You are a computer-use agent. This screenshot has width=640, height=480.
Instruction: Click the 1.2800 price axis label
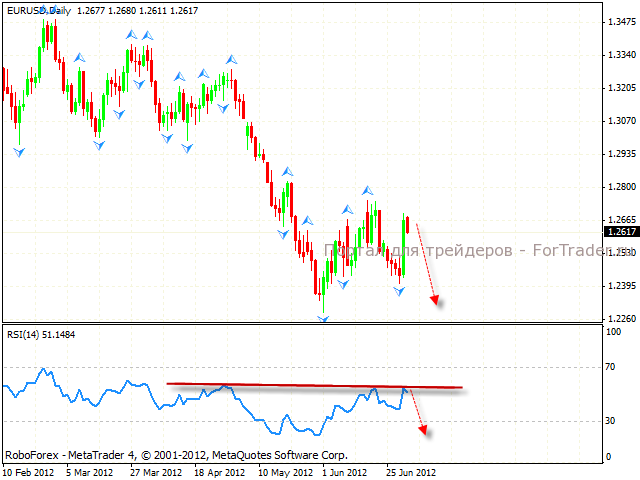click(x=619, y=187)
